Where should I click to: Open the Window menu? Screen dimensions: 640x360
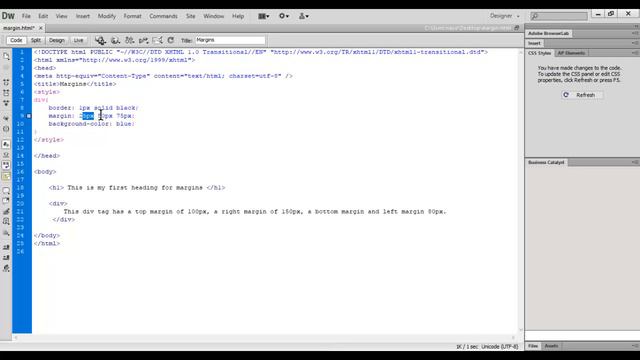click(x=213, y=16)
